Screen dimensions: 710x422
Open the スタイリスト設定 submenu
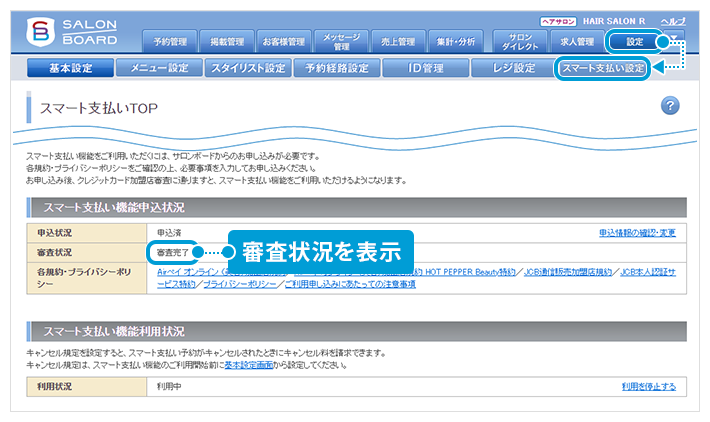click(247, 69)
